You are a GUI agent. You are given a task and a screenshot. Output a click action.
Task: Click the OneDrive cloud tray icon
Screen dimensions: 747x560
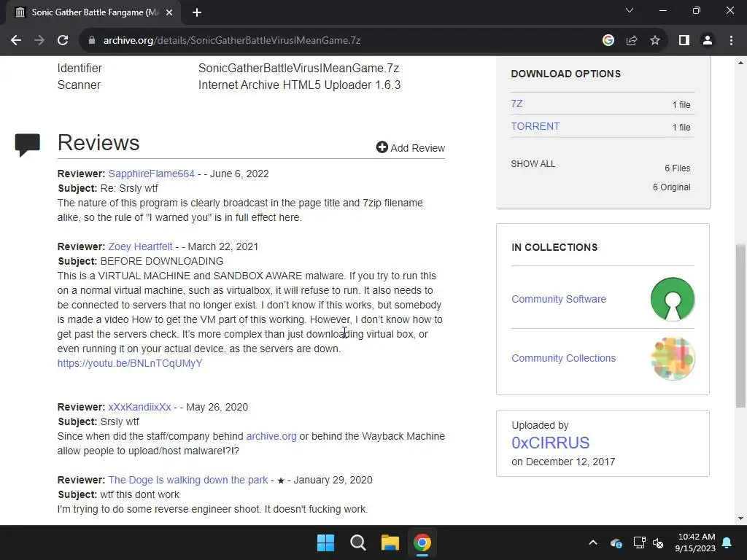pyautogui.click(x=616, y=542)
